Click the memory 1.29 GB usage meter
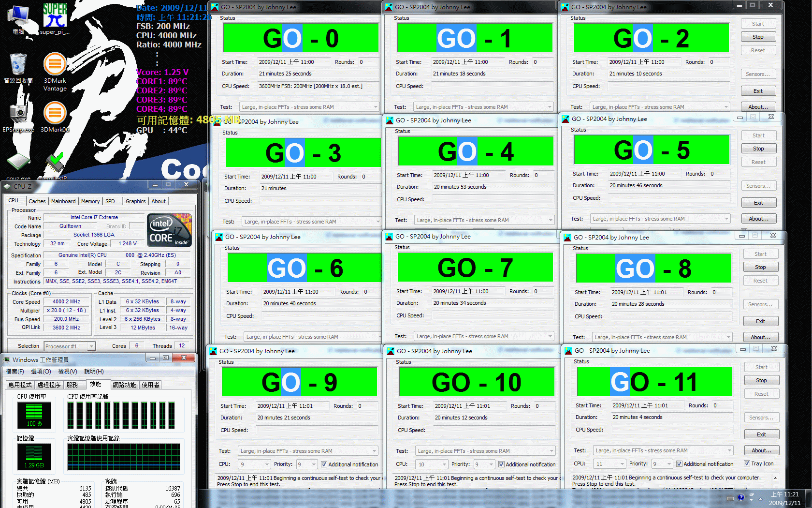This screenshot has width=812, height=508. click(x=34, y=456)
